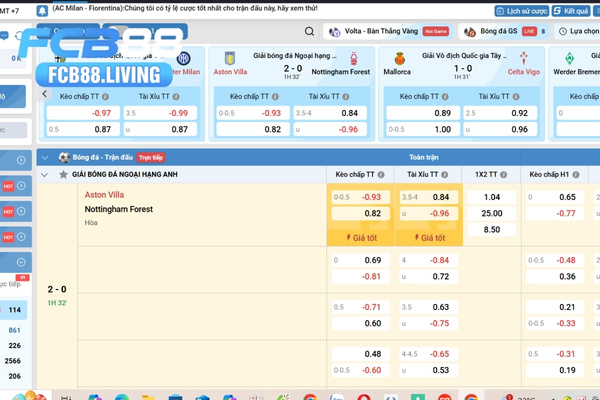Expand the third HOT sidebar item
Image resolution: width=600 pixels, height=400 pixels.
(21, 237)
